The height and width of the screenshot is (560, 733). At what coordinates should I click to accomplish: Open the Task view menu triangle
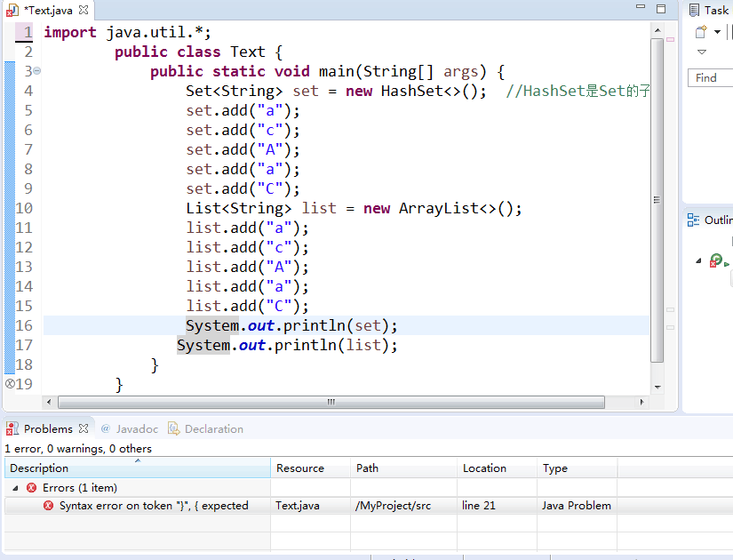702,52
